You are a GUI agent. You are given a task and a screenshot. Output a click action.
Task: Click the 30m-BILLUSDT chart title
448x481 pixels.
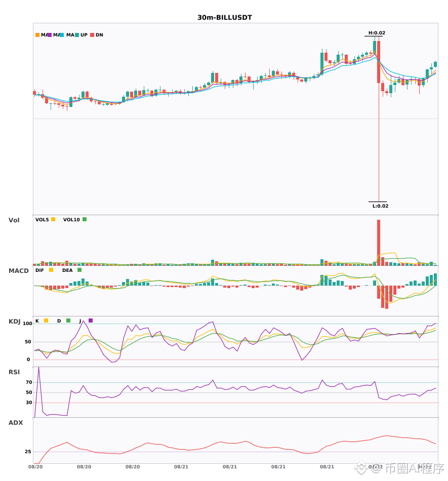224,18
